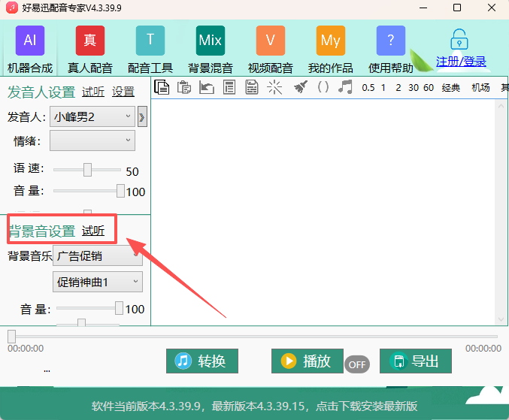Image resolution: width=509 pixels, height=420 pixels.
Task: Click the paste clipboard icon
Action: 183,87
